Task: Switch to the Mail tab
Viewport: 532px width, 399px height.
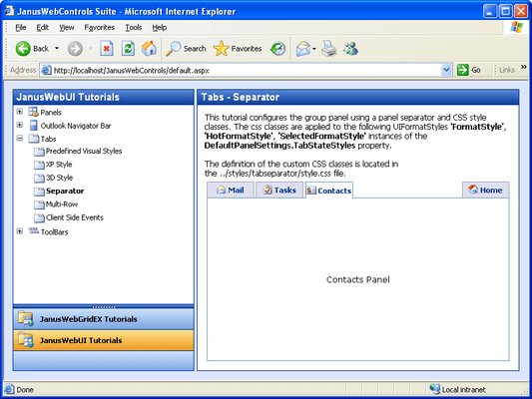Action: point(231,190)
